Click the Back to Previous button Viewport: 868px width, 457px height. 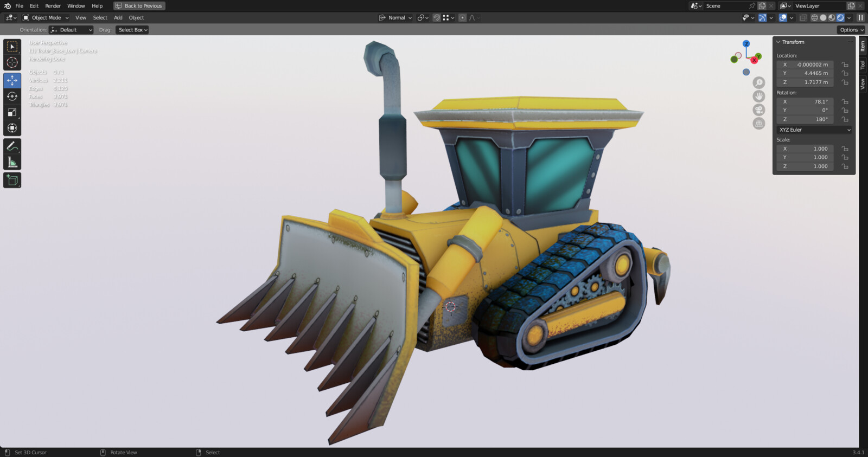pos(139,6)
